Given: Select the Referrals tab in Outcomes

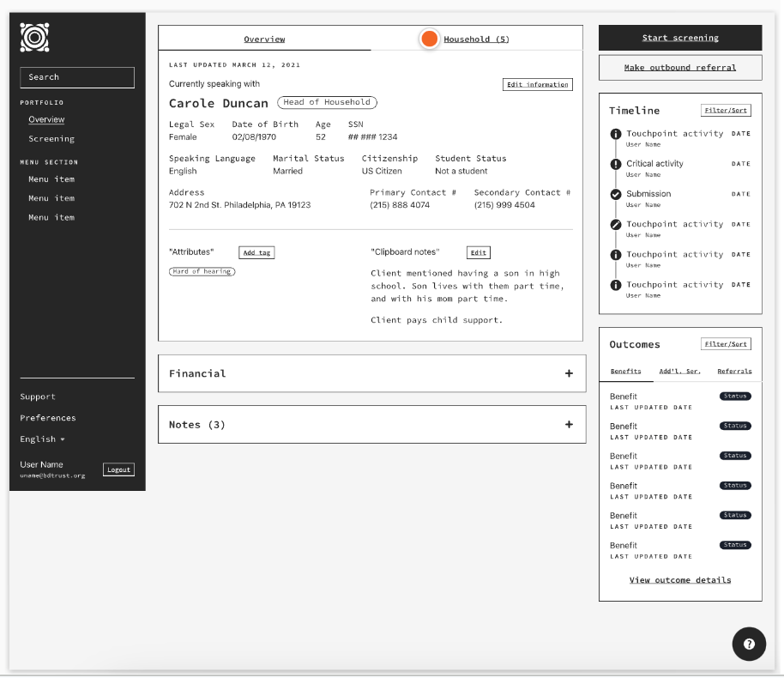Looking at the screenshot, I should pyautogui.click(x=734, y=372).
